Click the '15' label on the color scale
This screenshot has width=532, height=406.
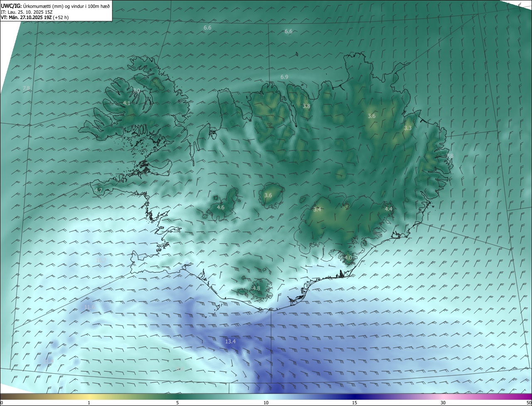tap(355, 403)
